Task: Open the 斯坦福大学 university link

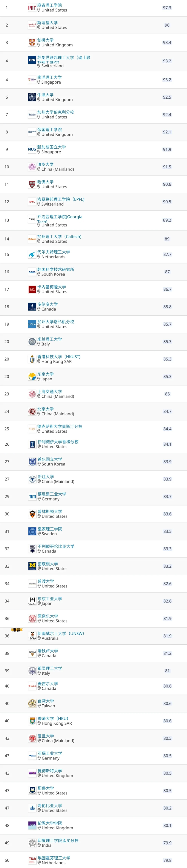Action: coord(47,22)
